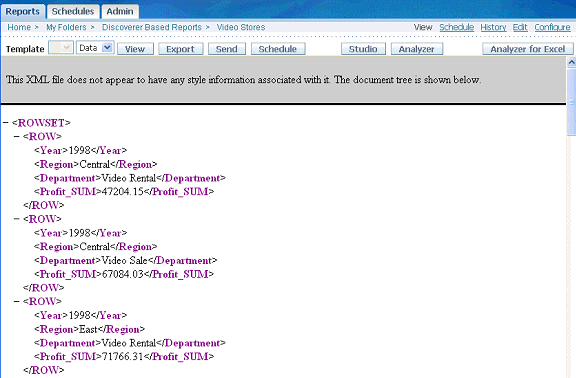The height and width of the screenshot is (378, 576).
Task: Open Discoverer Based Reports breadcrumb
Action: point(152,27)
